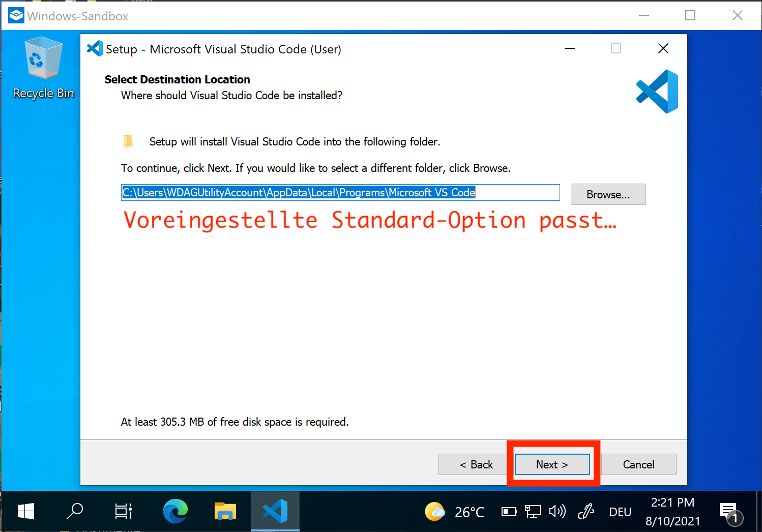Open weather widget showing 26°C
The width and height of the screenshot is (762, 532).
click(454, 512)
